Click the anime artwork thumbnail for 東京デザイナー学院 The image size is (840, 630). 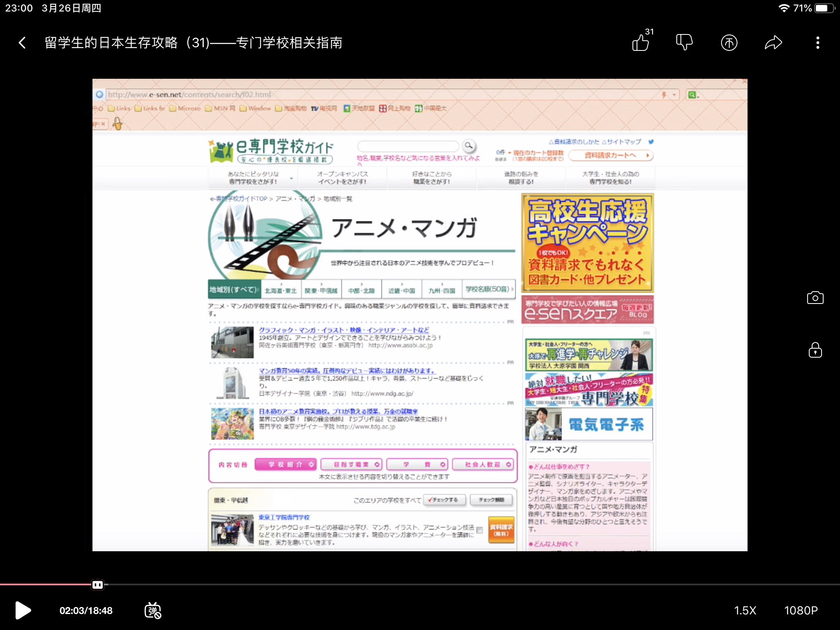[x=232, y=424]
